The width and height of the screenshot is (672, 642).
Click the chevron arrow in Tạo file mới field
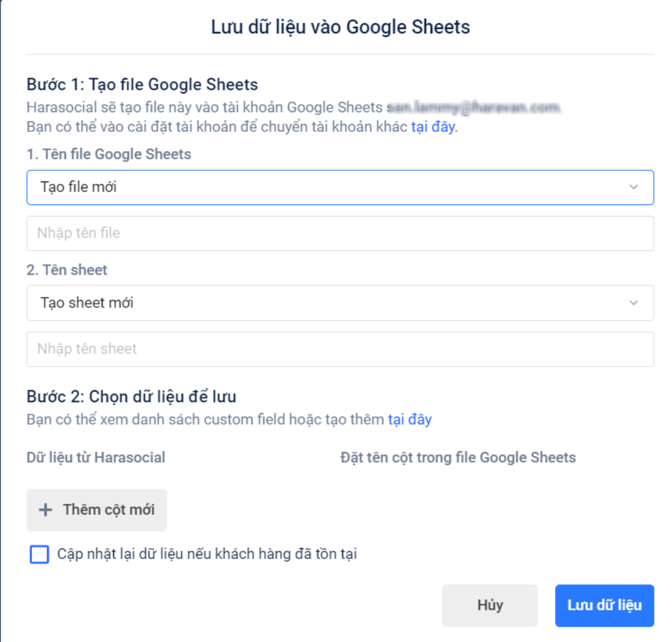(x=634, y=187)
